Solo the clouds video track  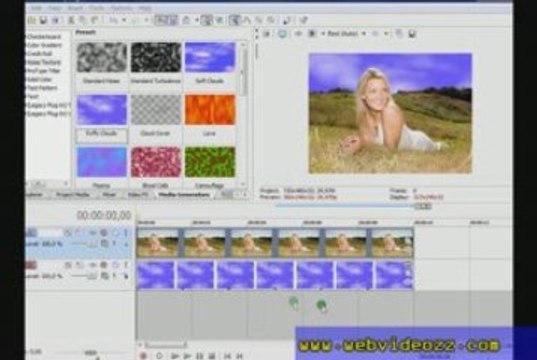click(x=126, y=265)
